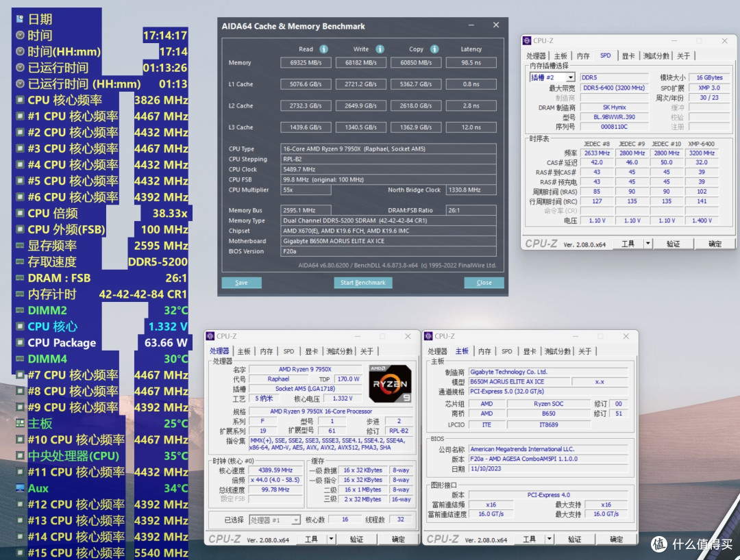
Task: Click the 日期 calendar icon in the sensor panel
Action: (x=20, y=19)
